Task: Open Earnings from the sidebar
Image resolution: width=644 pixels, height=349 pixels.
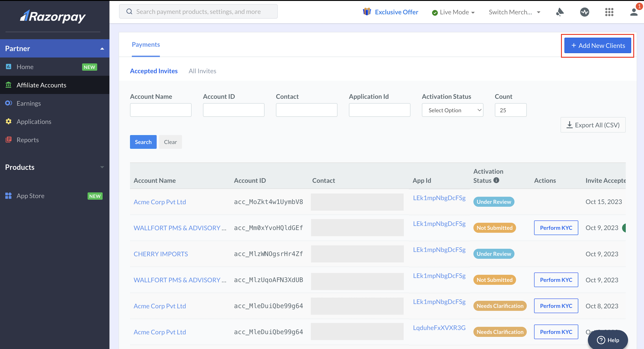Action: point(29,103)
